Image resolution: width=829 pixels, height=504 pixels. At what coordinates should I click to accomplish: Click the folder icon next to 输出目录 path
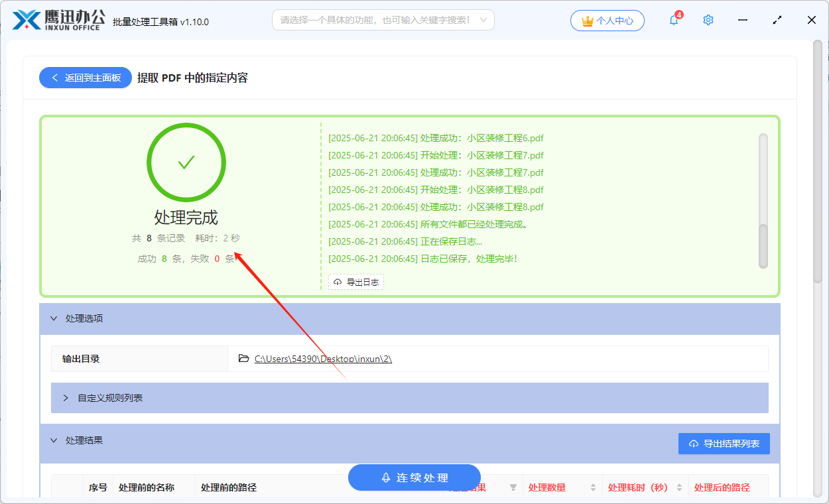point(243,358)
